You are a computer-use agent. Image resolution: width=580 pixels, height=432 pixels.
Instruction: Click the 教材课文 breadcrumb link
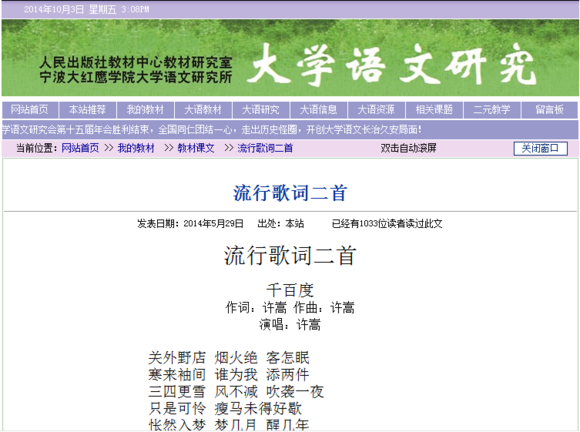tap(196, 148)
